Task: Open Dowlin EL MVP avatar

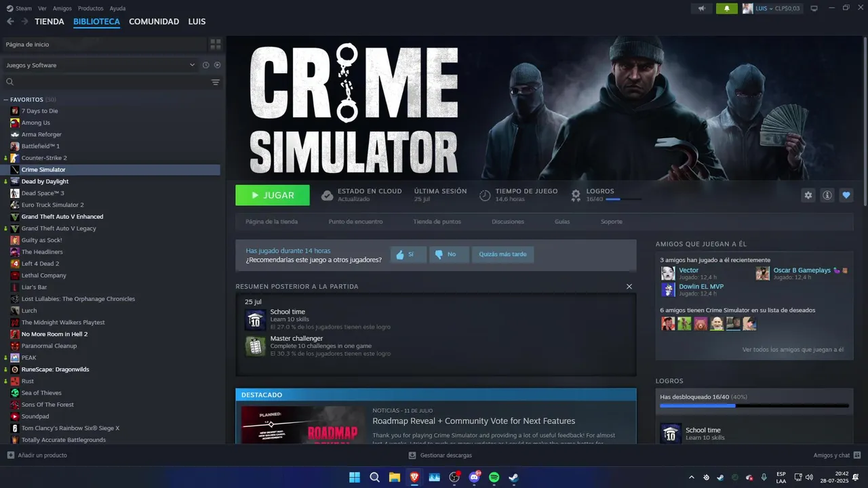Action: point(668,289)
